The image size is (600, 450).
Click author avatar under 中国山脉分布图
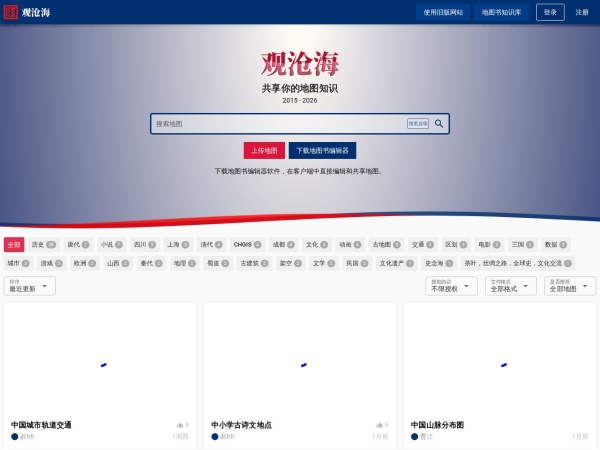tap(415, 436)
